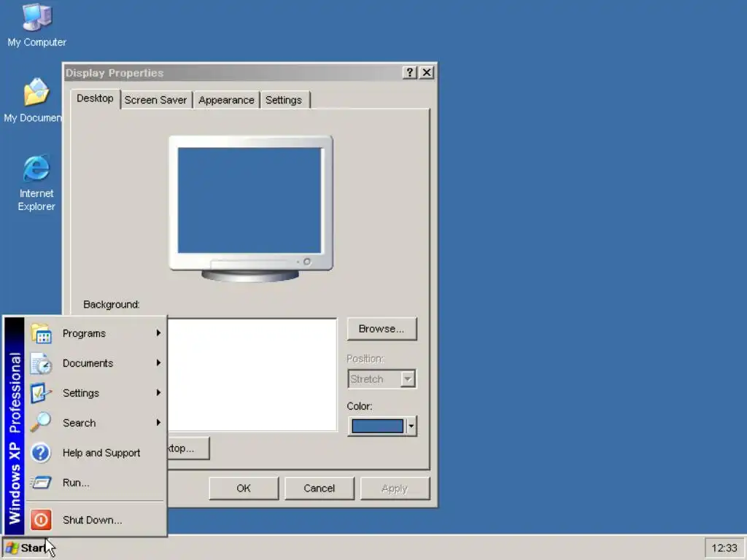This screenshot has height=560, width=747.
Task: Switch to the Screen Saver tab
Action: [x=156, y=100]
